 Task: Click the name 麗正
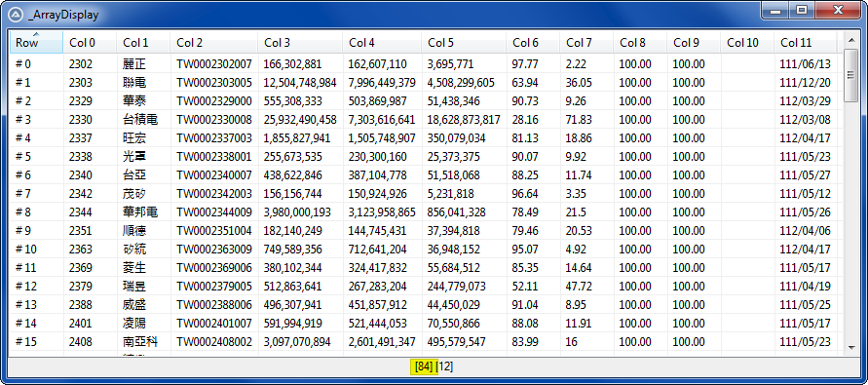click(x=134, y=63)
